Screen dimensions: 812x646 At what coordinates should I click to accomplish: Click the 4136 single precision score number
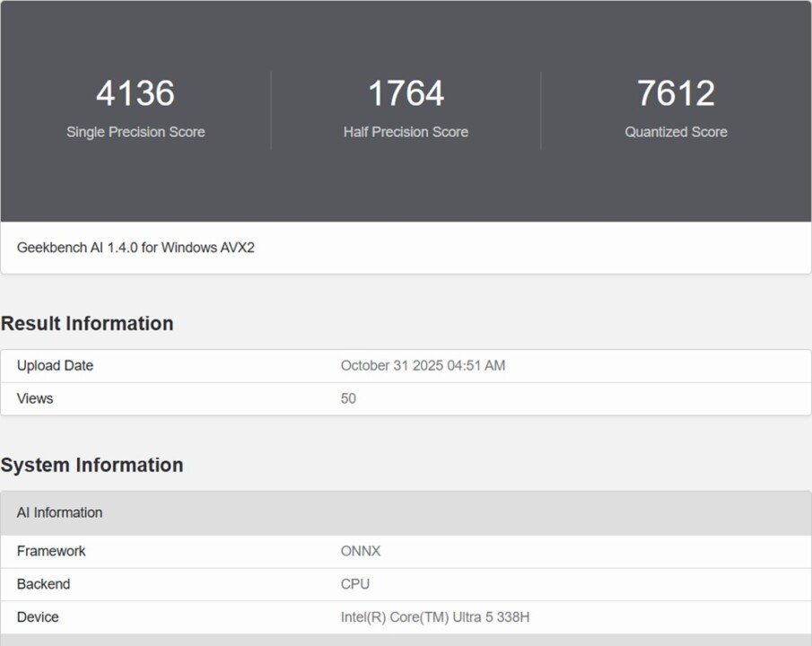click(x=135, y=94)
